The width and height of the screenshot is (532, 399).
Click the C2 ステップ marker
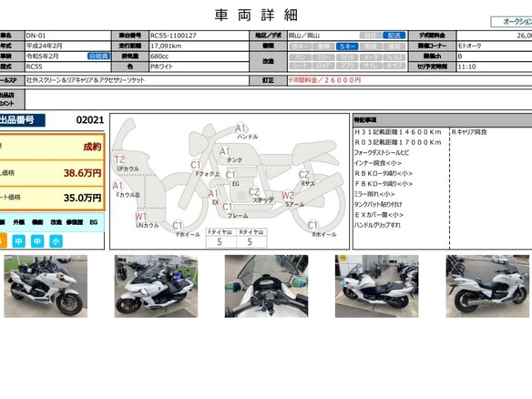click(254, 192)
